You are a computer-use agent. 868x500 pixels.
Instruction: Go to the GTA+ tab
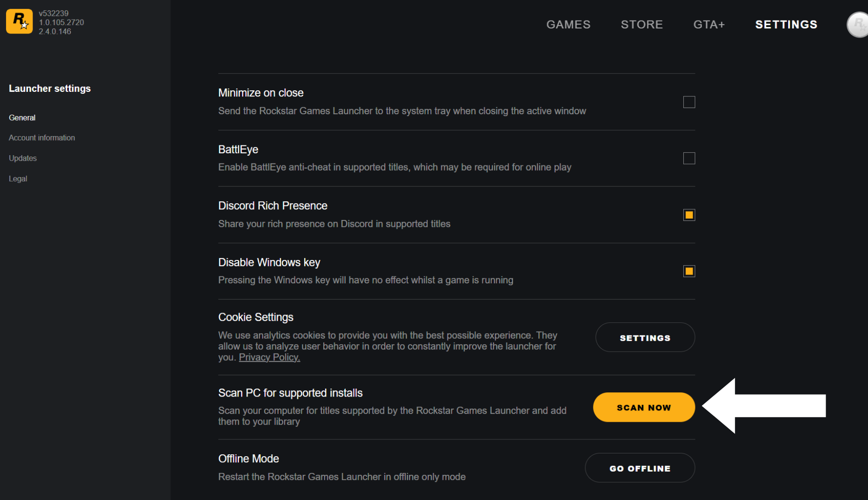pyautogui.click(x=708, y=25)
